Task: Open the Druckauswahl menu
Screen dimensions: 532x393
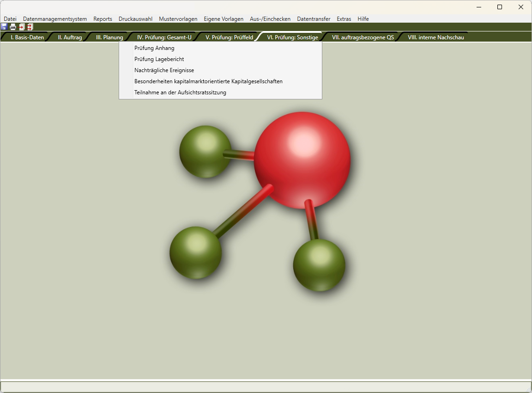Action: pyautogui.click(x=135, y=19)
